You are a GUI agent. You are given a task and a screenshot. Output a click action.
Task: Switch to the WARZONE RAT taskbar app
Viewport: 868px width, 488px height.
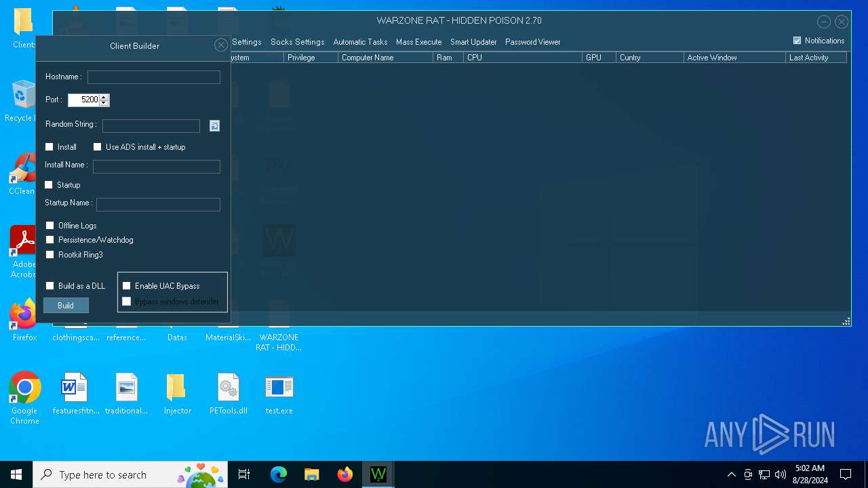(378, 474)
